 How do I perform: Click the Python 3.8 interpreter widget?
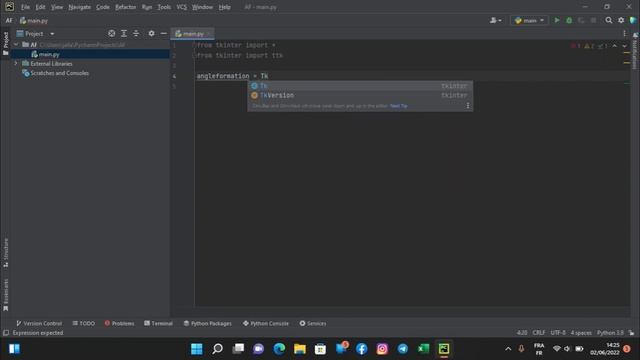click(x=610, y=333)
